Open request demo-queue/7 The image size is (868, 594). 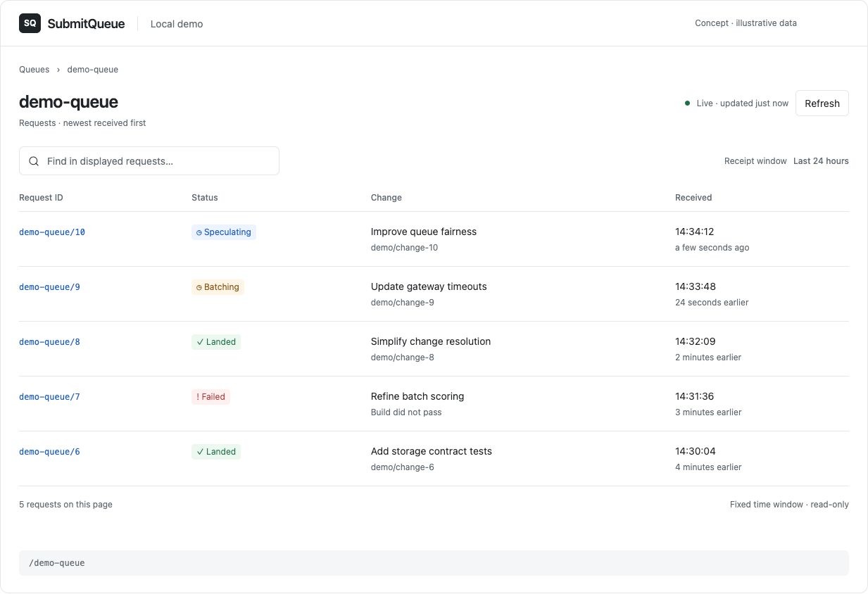click(49, 397)
